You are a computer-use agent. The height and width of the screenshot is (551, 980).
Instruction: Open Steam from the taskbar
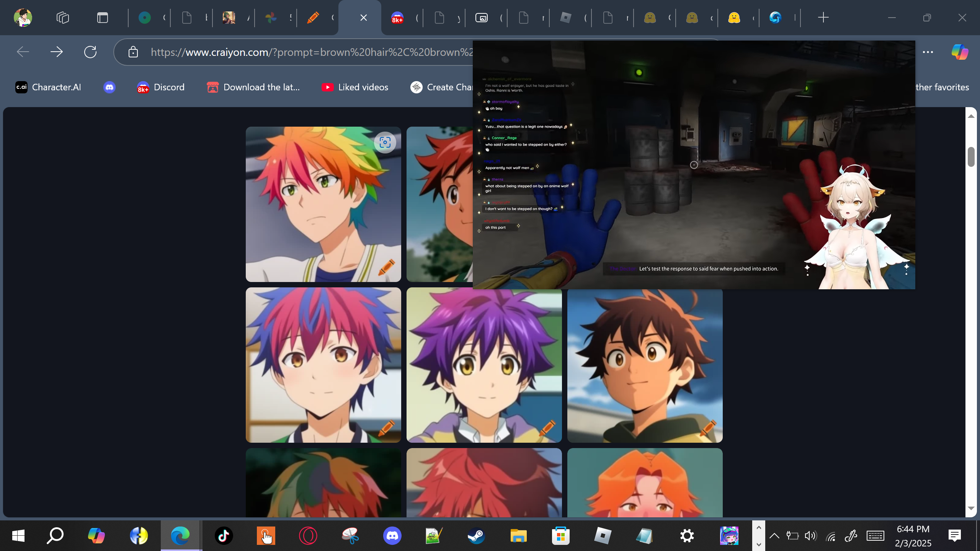(x=477, y=536)
